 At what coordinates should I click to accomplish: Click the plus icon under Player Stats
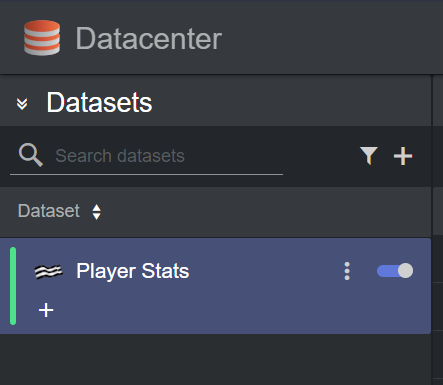[46, 310]
